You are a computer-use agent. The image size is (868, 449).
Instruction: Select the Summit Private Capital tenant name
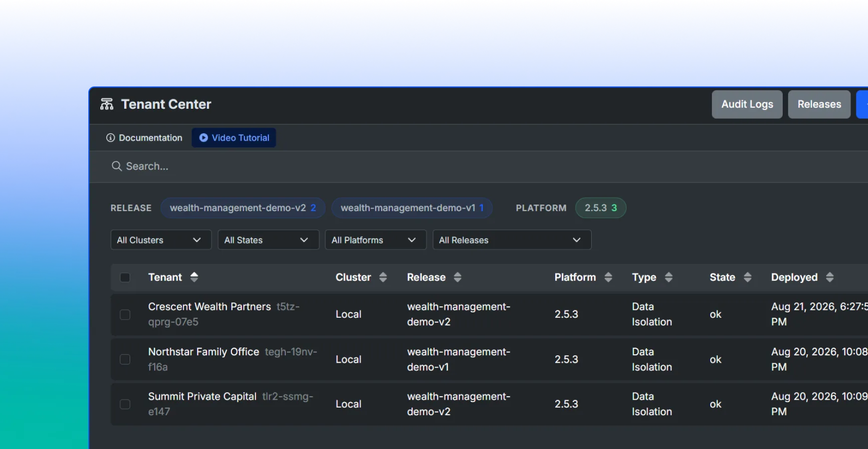click(202, 397)
